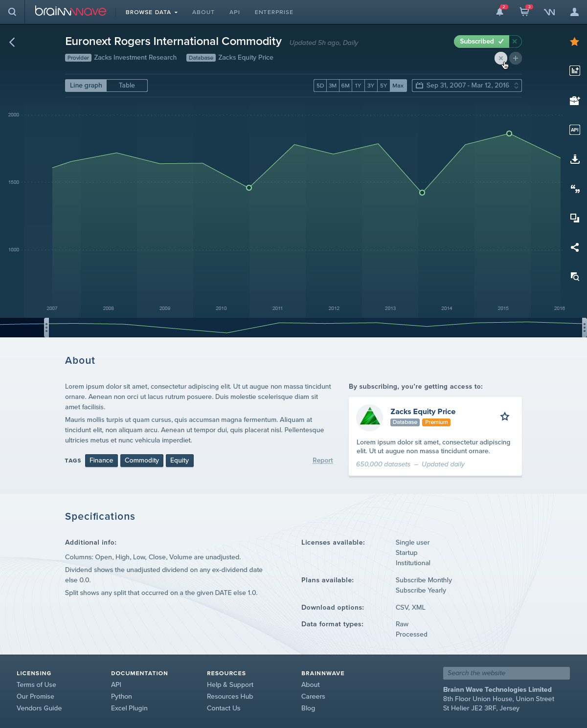587x728 pixels.
Task: Unsubscribe using the X beside Subscribed
Action: point(515,42)
